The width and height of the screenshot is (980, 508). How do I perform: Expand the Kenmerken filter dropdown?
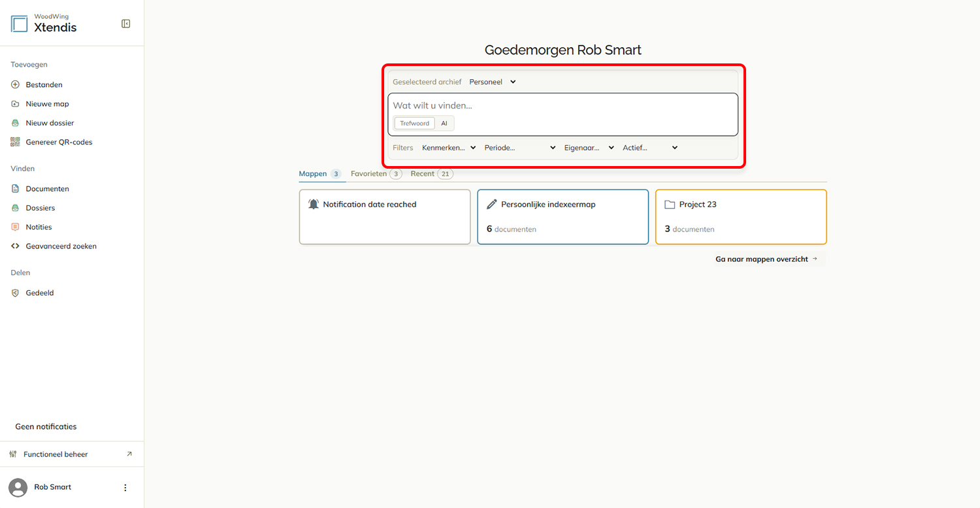[449, 148]
